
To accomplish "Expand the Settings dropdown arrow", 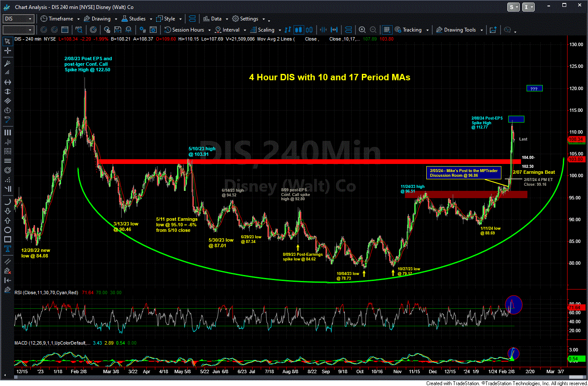I will (x=263, y=19).
